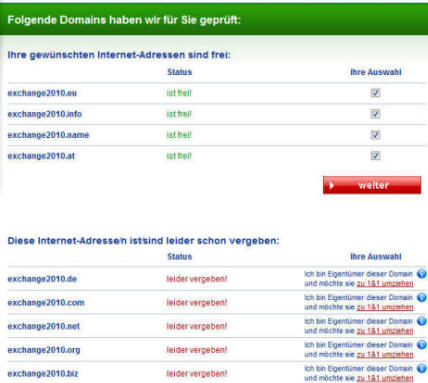Viewport: 428px width, 383px height.
Task: Click the exchange2010.at domain name
Action: [x=41, y=156]
